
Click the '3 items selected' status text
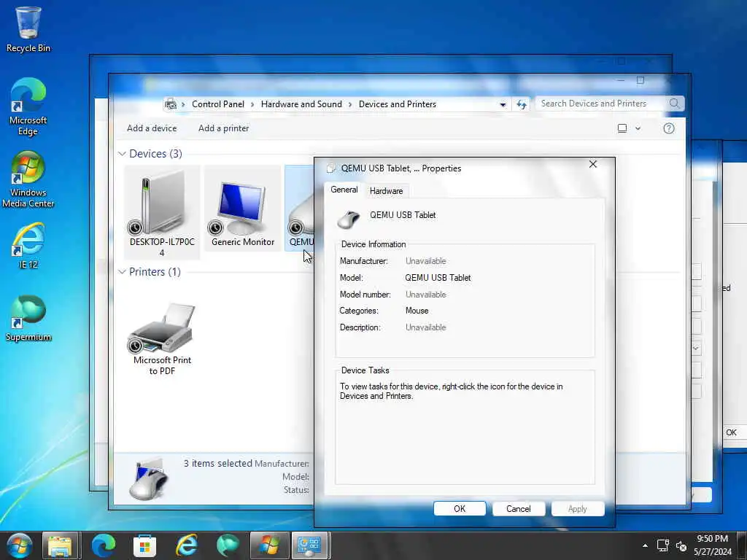pos(217,463)
